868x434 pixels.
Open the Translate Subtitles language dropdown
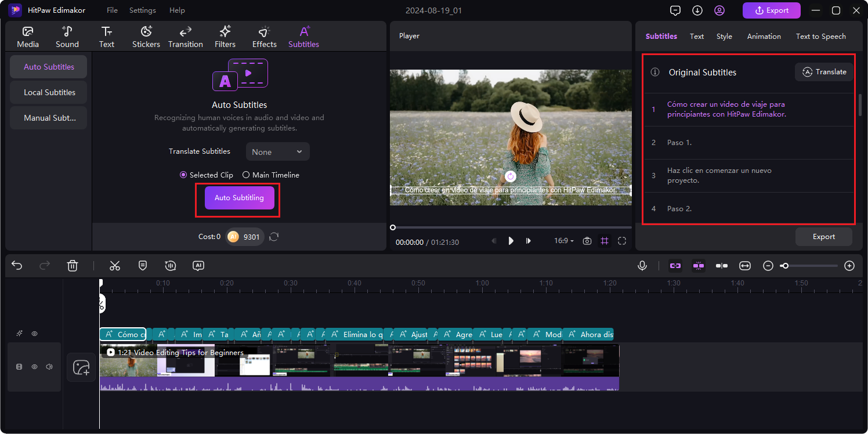[x=278, y=151]
